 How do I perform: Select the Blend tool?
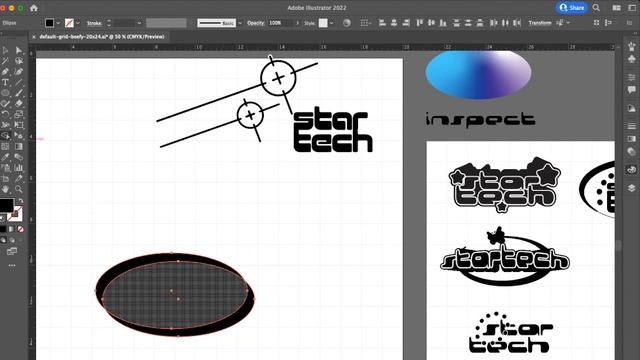(x=19, y=157)
